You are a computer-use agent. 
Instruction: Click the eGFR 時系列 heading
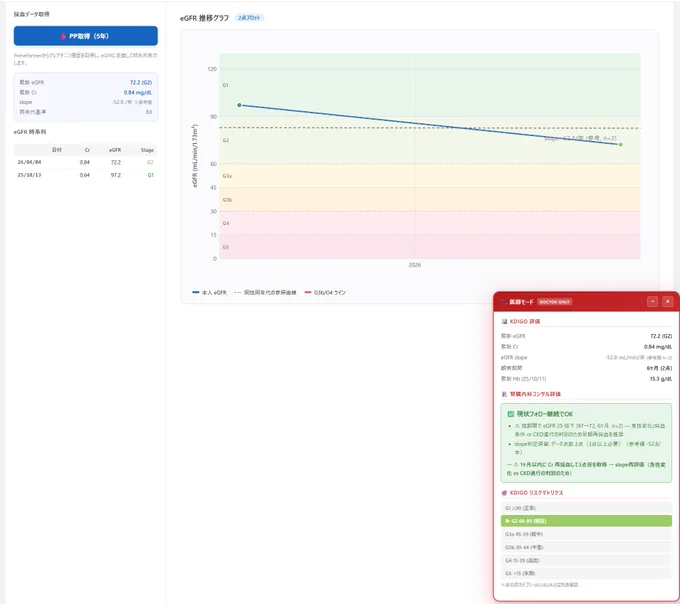tap(30, 132)
